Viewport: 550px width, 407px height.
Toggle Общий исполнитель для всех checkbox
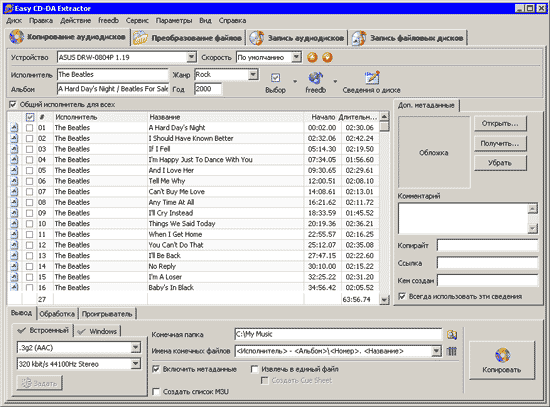pos(13,105)
